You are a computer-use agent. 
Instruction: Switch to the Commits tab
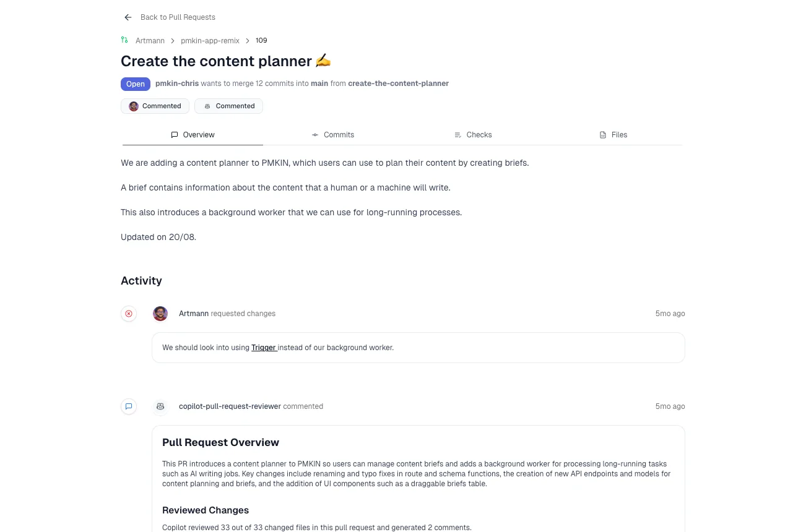(333, 135)
